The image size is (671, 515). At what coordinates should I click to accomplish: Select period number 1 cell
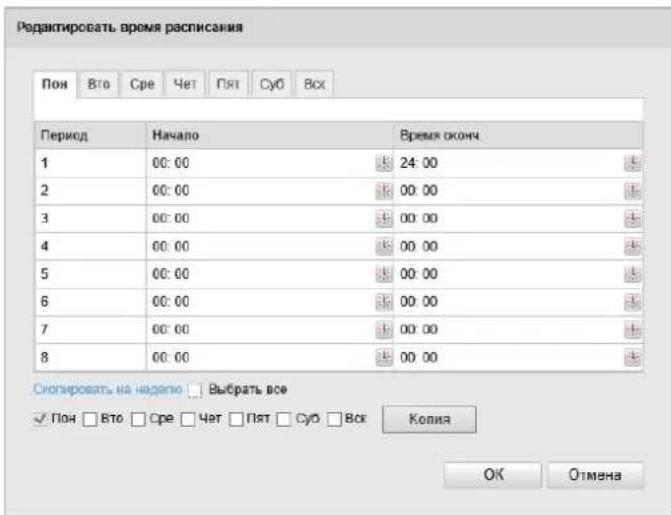pos(90,163)
